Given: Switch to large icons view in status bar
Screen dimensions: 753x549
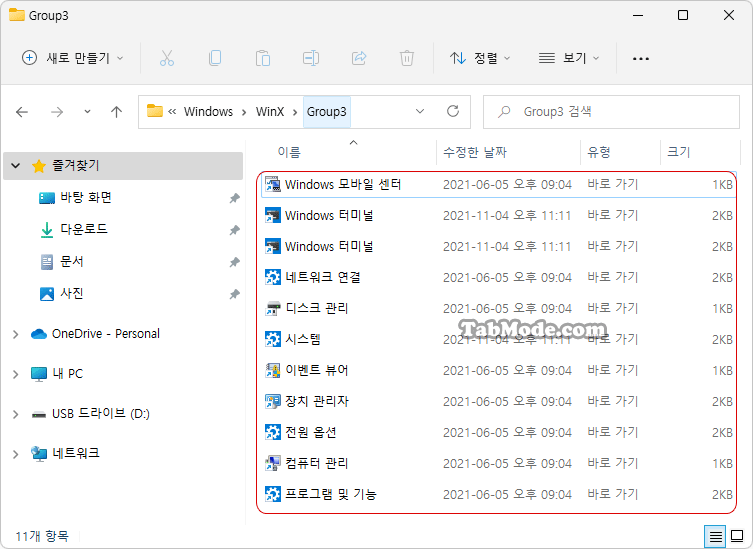Looking at the screenshot, I should pyautogui.click(x=737, y=536).
